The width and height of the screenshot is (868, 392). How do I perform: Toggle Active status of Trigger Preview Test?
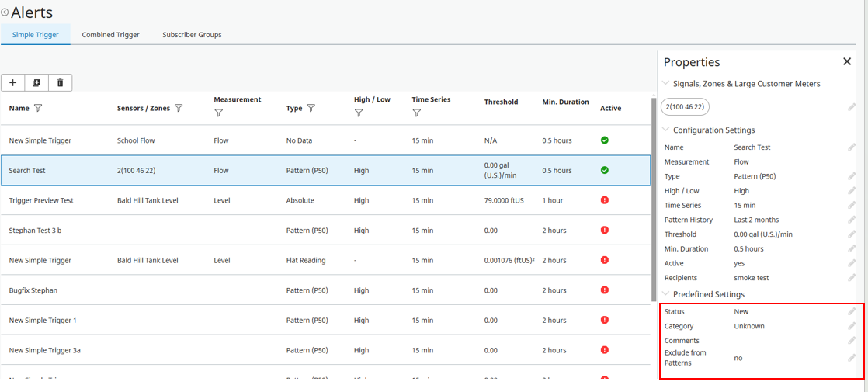[605, 200]
